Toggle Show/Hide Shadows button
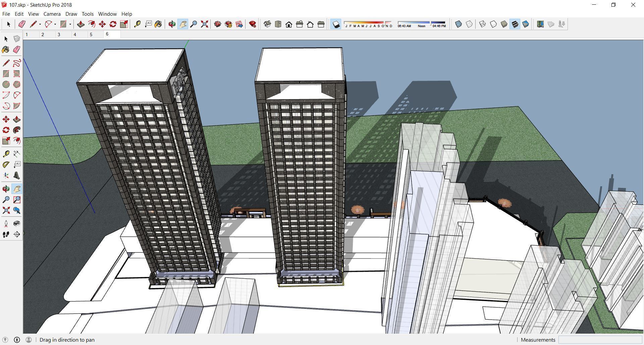This screenshot has width=644, height=345. click(336, 24)
